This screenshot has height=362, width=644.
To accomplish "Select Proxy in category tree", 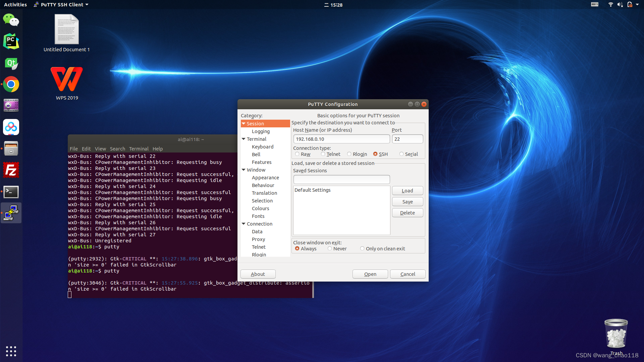I will click(259, 239).
